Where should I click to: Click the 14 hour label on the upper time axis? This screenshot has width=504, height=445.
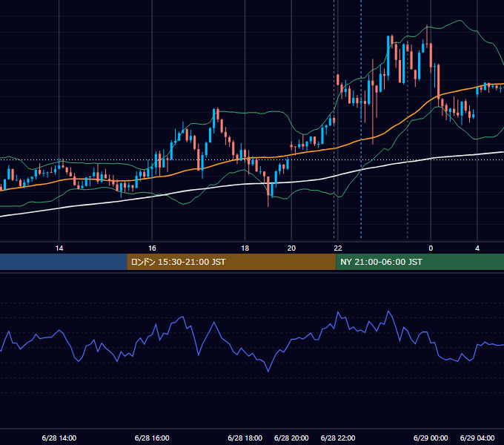pyautogui.click(x=59, y=248)
